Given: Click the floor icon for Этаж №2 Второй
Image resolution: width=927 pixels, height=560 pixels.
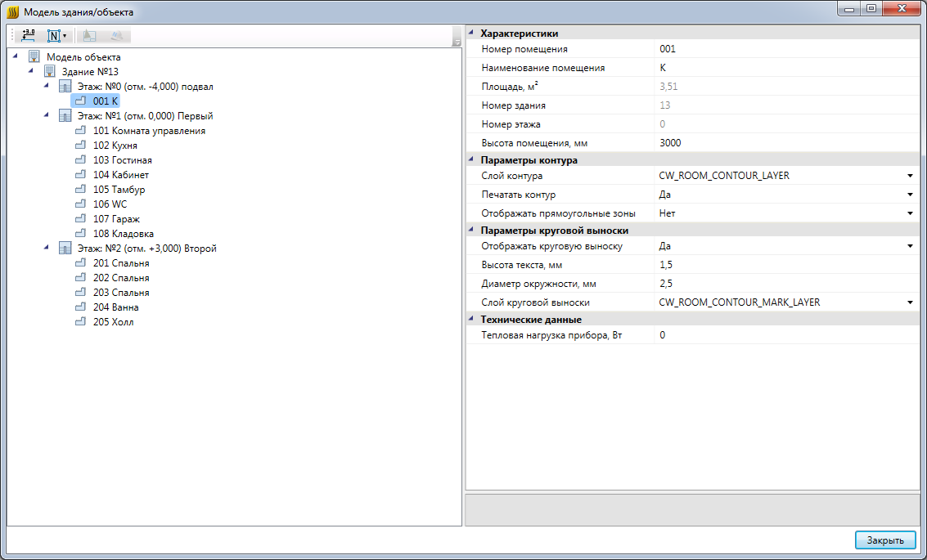Looking at the screenshot, I should [x=65, y=249].
